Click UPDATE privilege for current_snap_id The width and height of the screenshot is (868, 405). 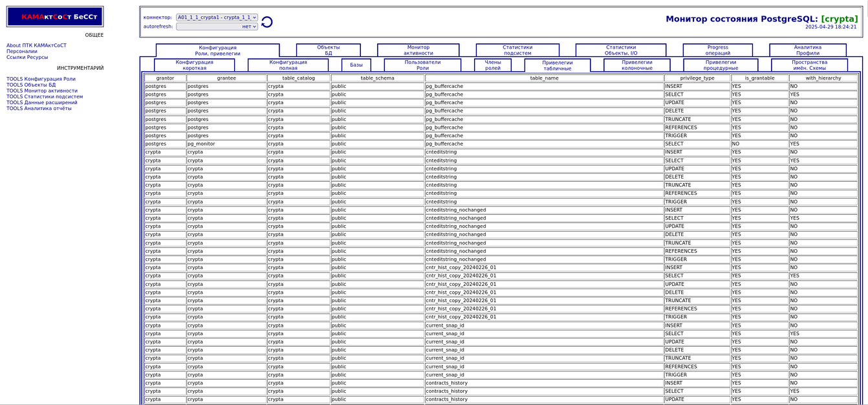click(x=697, y=342)
